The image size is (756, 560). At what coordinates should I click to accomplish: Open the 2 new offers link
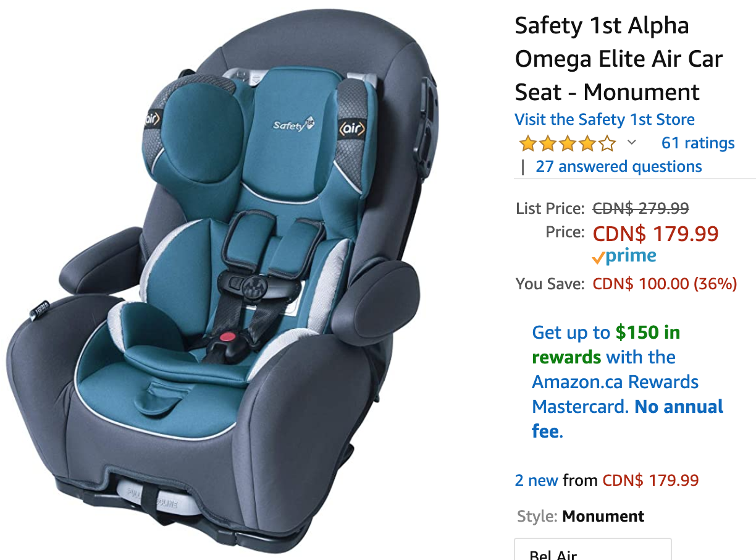pyautogui.click(x=537, y=480)
